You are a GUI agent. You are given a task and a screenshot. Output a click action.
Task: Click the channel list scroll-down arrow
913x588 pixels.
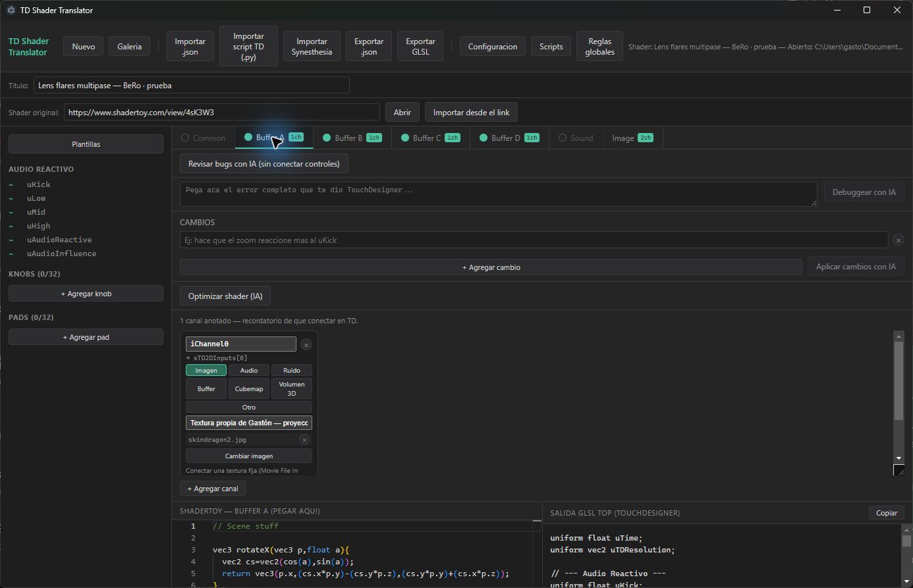pyautogui.click(x=899, y=458)
